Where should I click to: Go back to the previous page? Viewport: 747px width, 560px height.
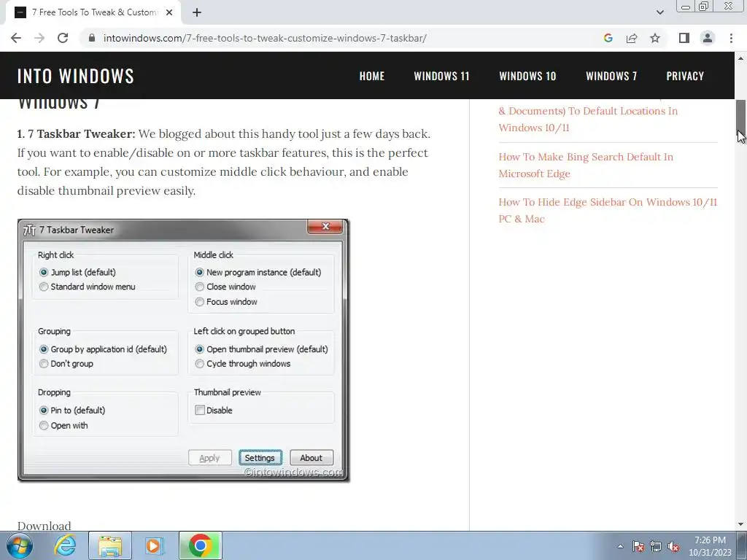(x=16, y=38)
